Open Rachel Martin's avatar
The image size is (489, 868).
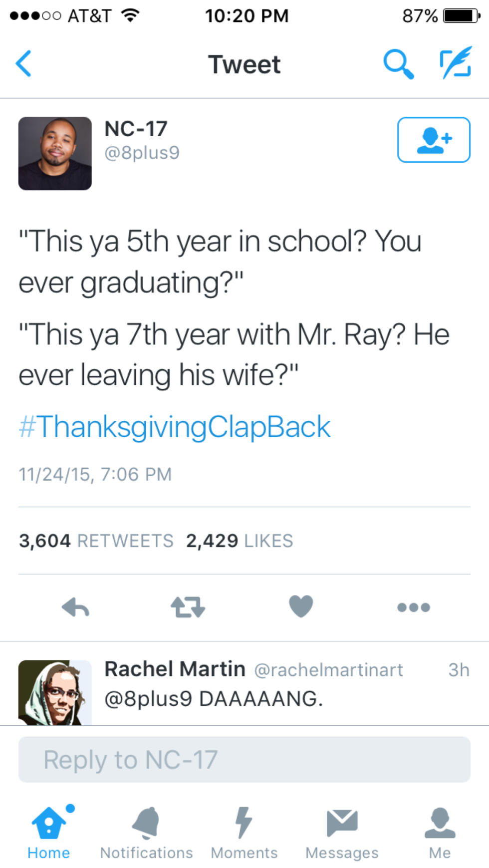pyautogui.click(x=55, y=692)
